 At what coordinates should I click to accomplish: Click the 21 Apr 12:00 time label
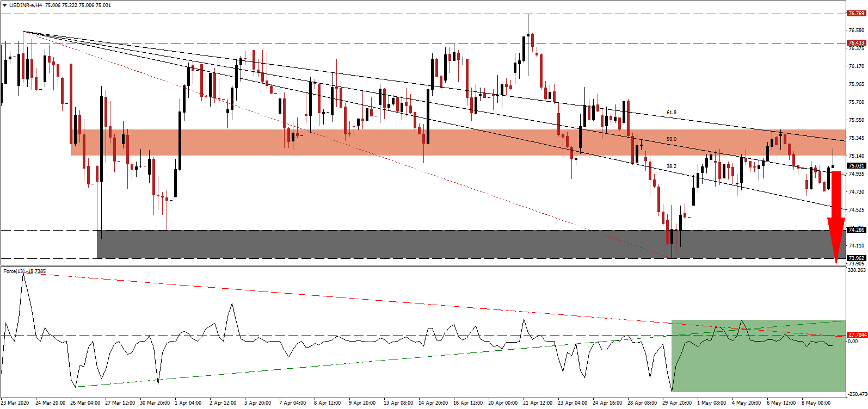538,403
